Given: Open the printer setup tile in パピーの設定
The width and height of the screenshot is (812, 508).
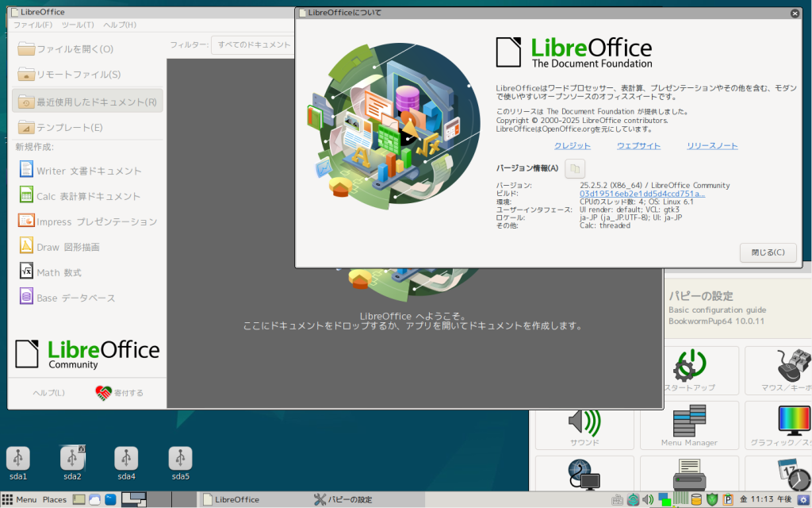Looking at the screenshot, I should (689, 474).
